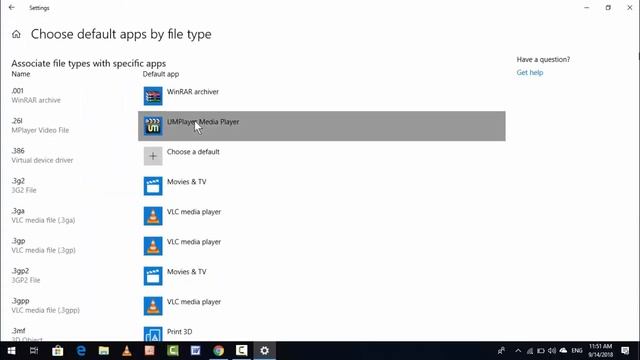Click the UMPlayer icon for .26l
This screenshot has height=360, width=640.
tap(153, 126)
